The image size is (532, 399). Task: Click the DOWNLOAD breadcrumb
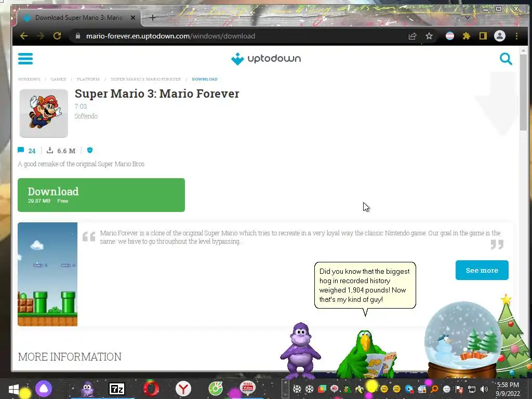[205, 79]
